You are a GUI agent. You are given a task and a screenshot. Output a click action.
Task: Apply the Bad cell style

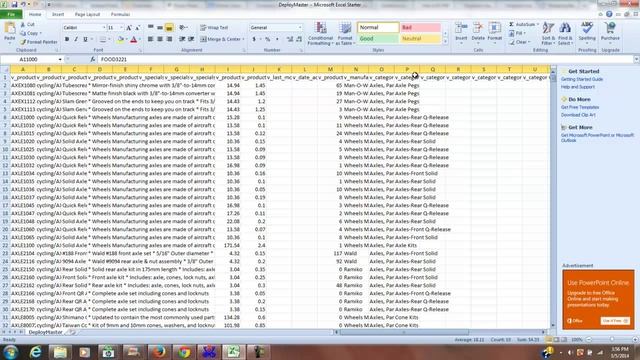pos(420,27)
